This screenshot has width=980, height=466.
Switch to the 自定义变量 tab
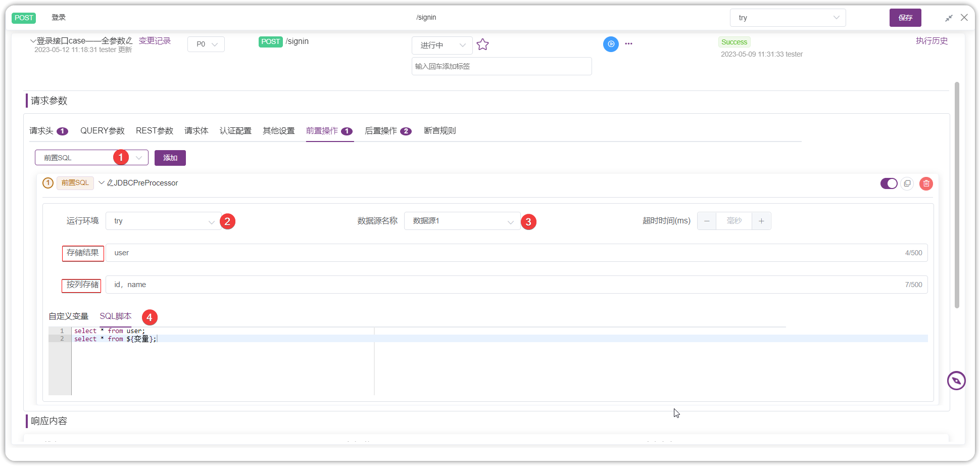[x=69, y=316]
